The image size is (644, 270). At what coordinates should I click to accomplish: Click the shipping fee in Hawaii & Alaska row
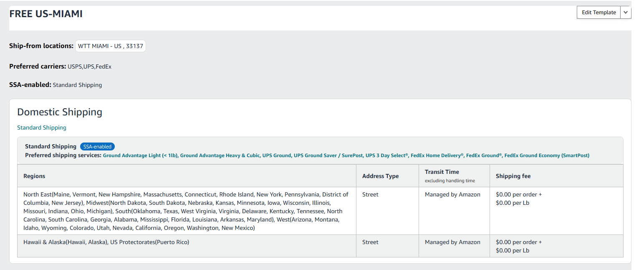click(519, 246)
